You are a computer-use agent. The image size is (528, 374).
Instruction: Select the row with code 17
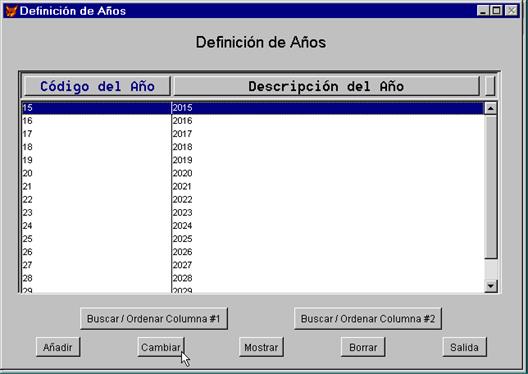click(253, 134)
